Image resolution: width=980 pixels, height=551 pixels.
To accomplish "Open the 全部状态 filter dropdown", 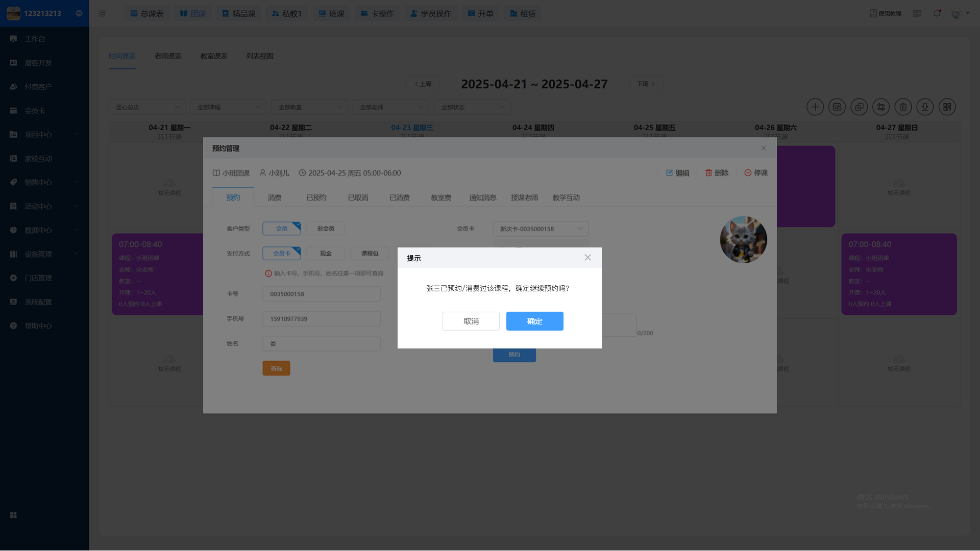I will tap(472, 107).
